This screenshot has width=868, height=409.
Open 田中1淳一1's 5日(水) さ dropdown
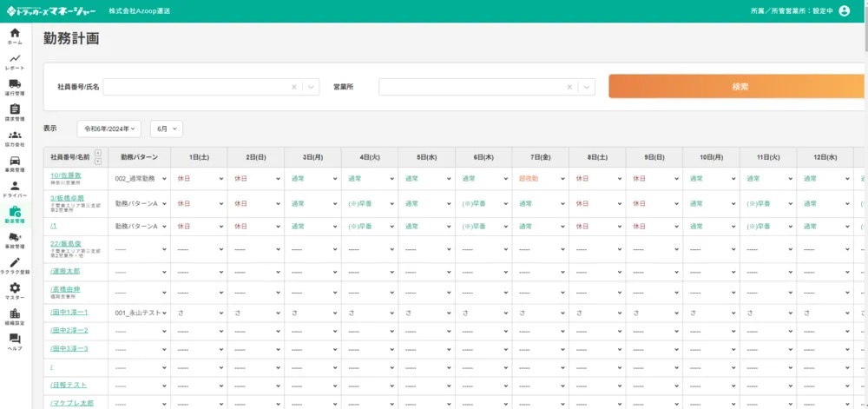coord(427,313)
